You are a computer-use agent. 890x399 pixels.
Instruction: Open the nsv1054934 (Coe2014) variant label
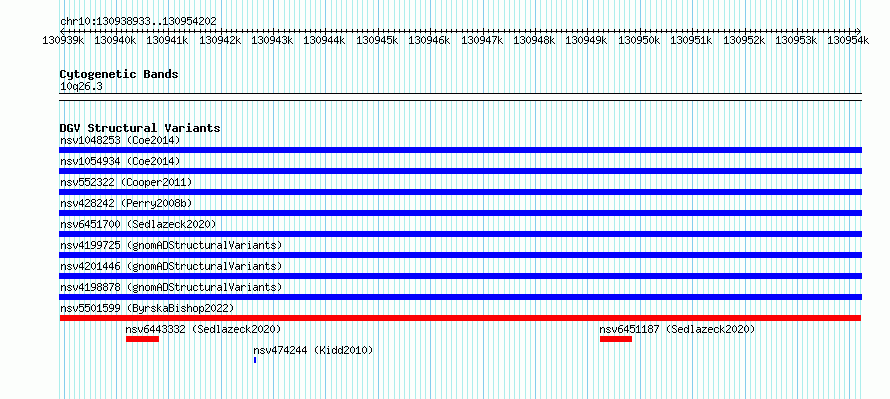[120, 161]
